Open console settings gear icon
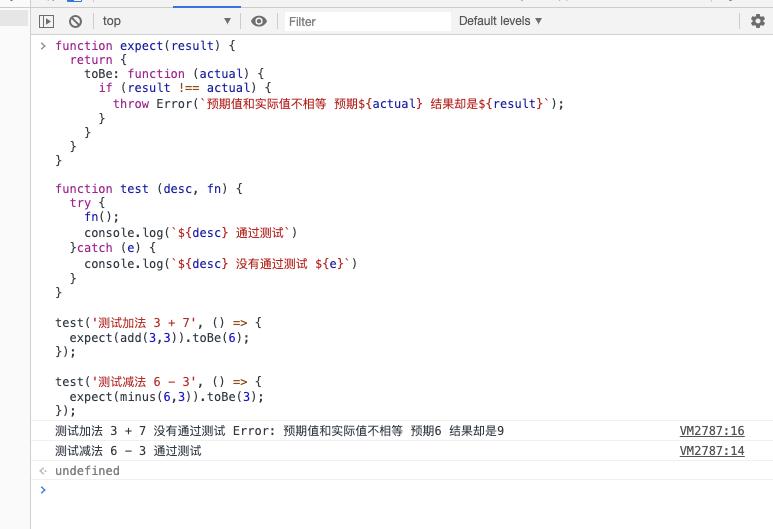 click(757, 21)
